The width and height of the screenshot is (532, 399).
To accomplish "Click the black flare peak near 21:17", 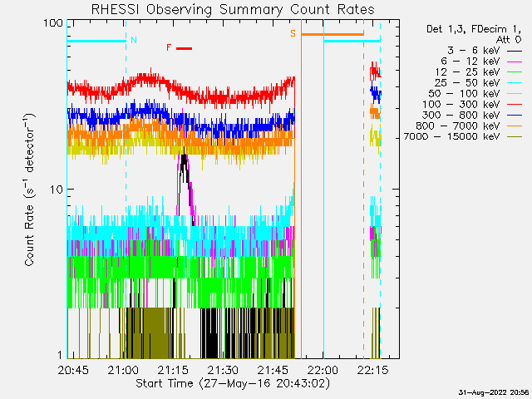I will (184, 159).
